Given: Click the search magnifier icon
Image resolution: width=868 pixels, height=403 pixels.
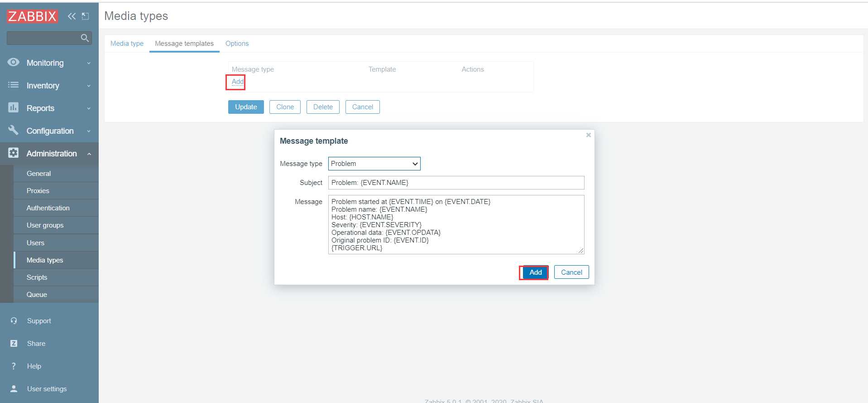Looking at the screenshot, I should tap(85, 38).
